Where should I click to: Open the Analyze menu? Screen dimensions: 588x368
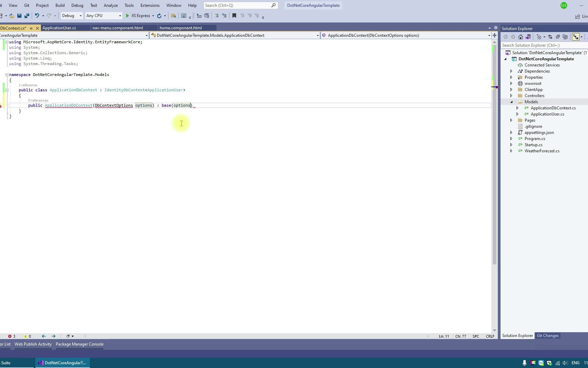point(111,5)
